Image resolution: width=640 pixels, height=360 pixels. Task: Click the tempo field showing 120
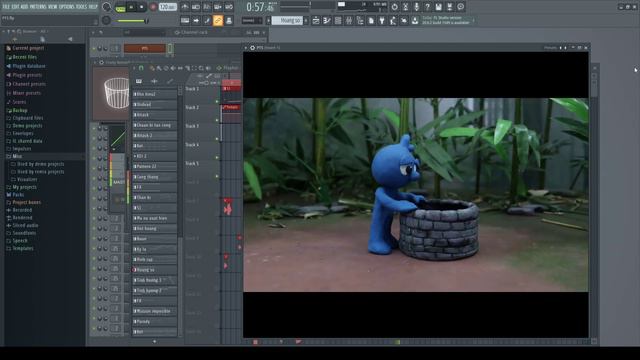167,7
